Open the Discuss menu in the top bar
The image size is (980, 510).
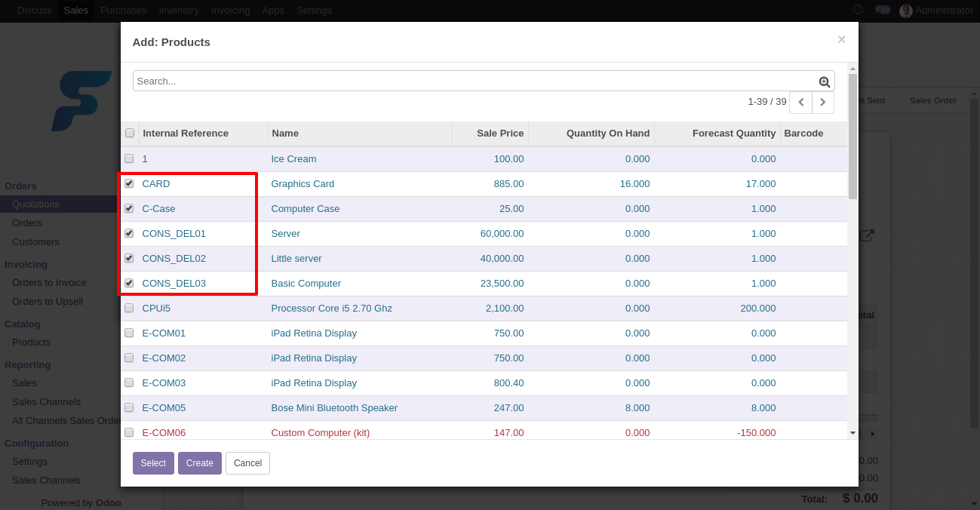[x=35, y=11]
